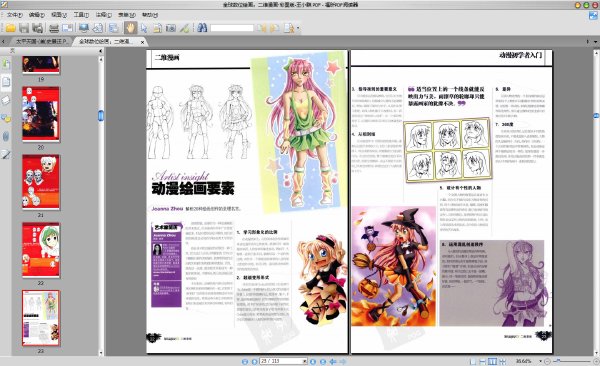The width and height of the screenshot is (600, 366).
Task: Save the document with the floppy icon
Action: 24,28
